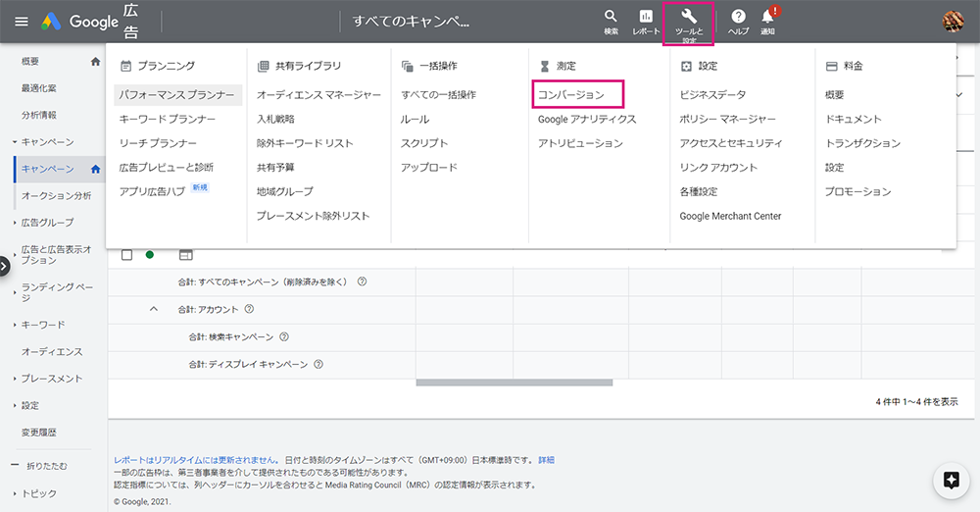Expand キャンペーン section in sidebar
Screen dimensions: 980x512
pyautogui.click(x=15, y=142)
